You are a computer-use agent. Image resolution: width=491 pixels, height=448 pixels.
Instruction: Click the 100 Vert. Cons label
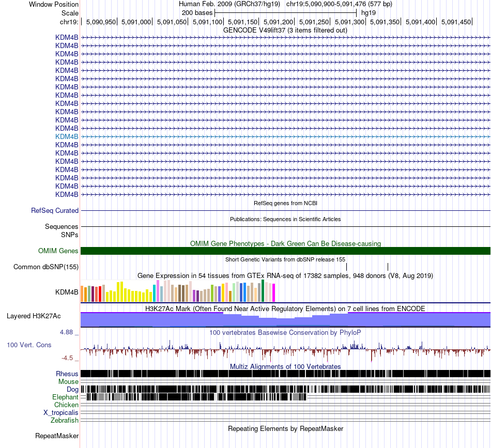[x=29, y=345]
